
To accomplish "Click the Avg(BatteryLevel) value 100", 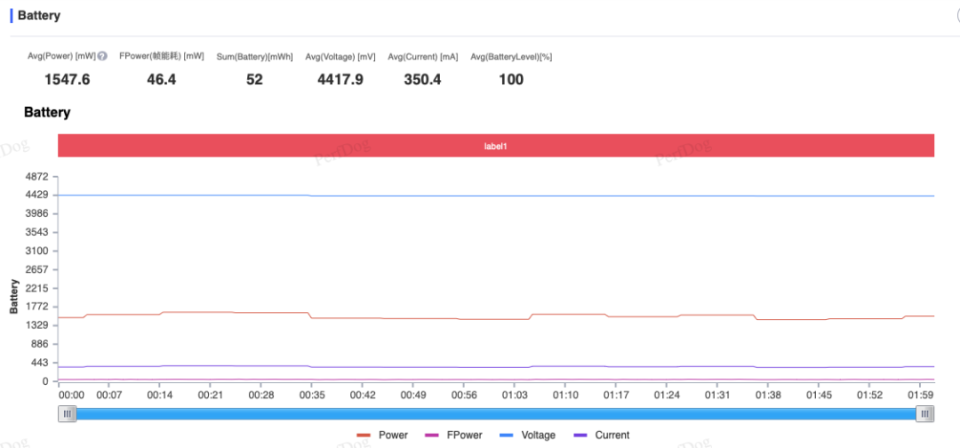I will click(x=511, y=80).
